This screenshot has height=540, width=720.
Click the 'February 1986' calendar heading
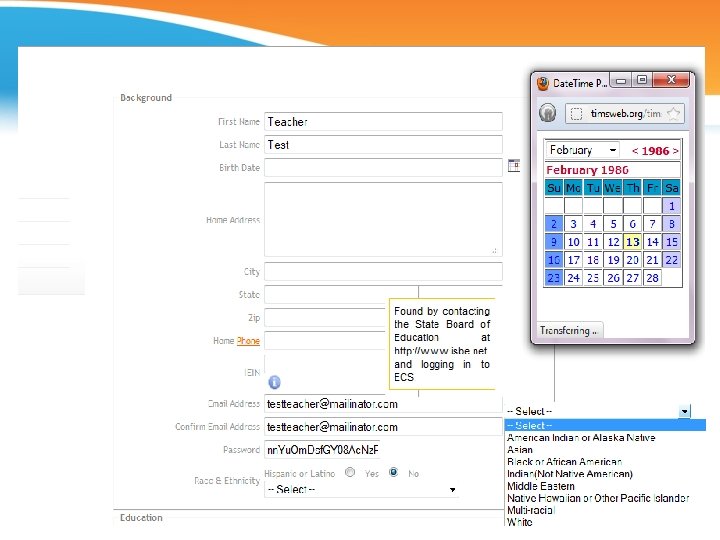(587, 170)
